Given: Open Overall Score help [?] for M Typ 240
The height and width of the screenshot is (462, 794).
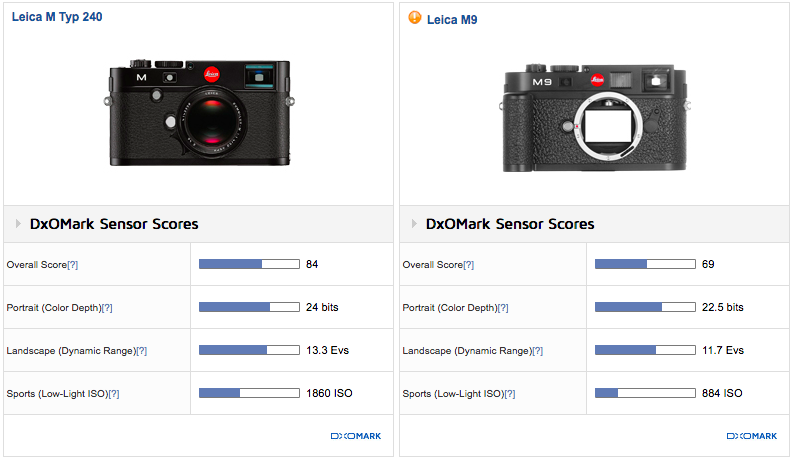Looking at the screenshot, I should pyautogui.click(x=72, y=265).
